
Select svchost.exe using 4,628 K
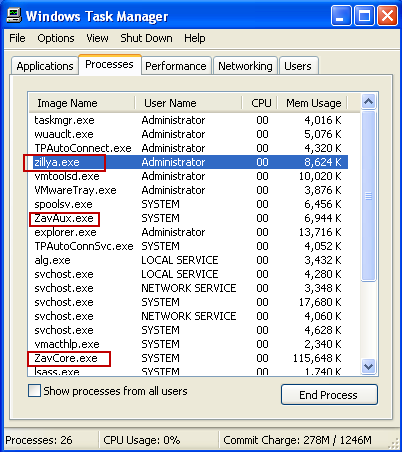[x=188, y=330]
